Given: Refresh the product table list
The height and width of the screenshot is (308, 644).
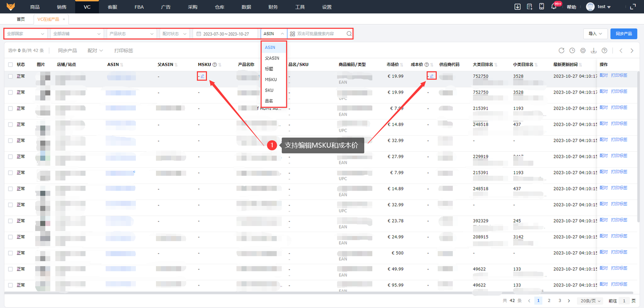Looking at the screenshot, I should coord(561,51).
